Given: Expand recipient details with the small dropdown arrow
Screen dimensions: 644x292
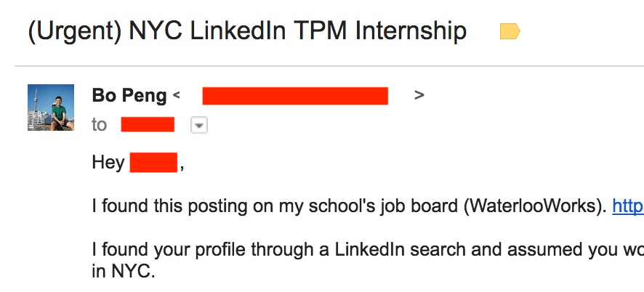Looking at the screenshot, I should click(199, 126).
